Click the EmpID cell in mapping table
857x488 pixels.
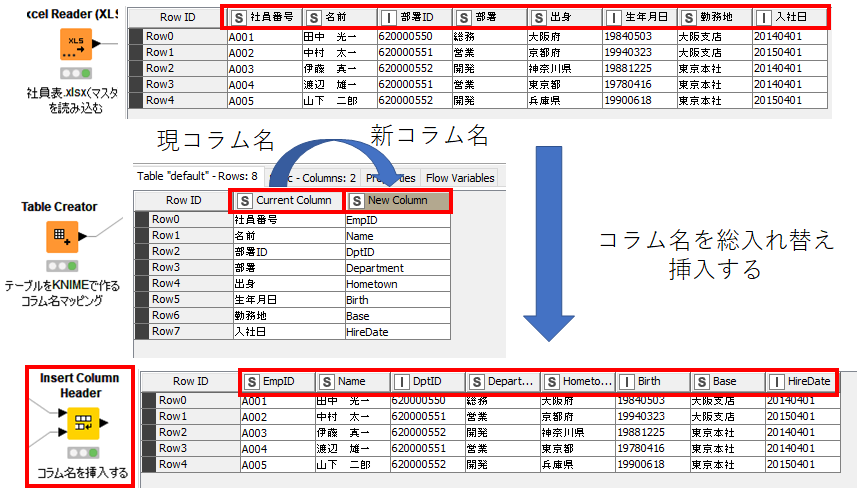[398, 220]
